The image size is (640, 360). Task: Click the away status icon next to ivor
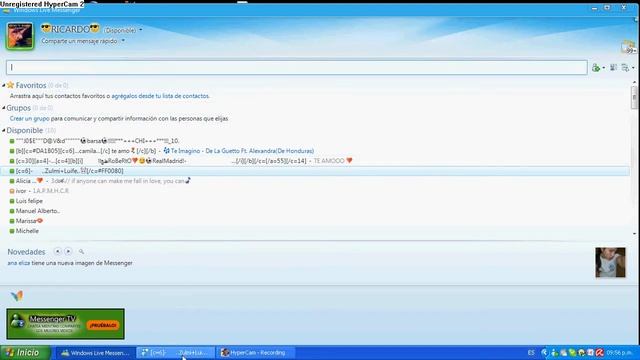[x=12, y=191]
